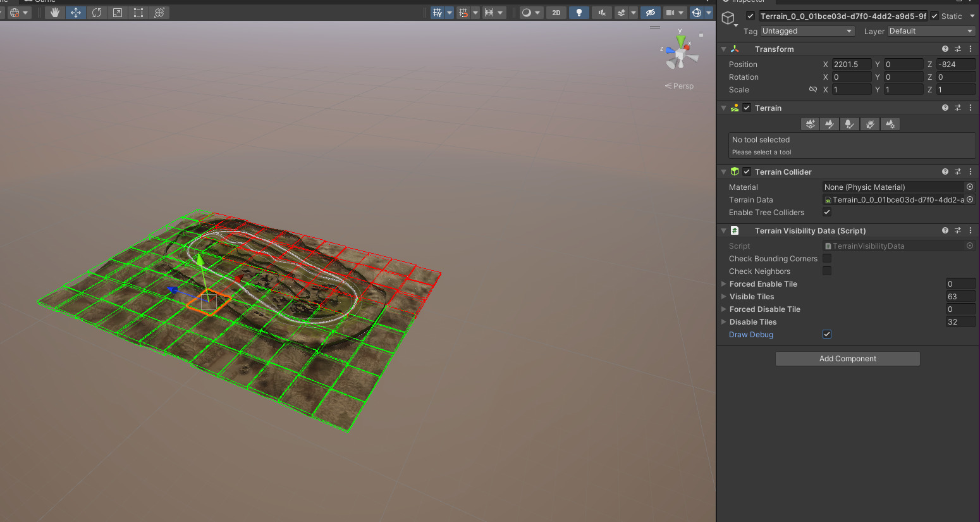
Task: Collapse the Transform component
Action: 724,49
